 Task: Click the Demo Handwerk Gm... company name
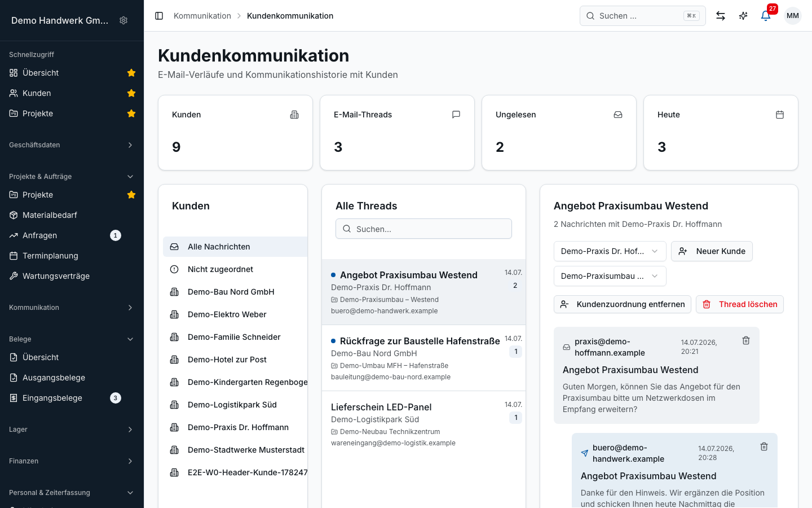click(60, 20)
